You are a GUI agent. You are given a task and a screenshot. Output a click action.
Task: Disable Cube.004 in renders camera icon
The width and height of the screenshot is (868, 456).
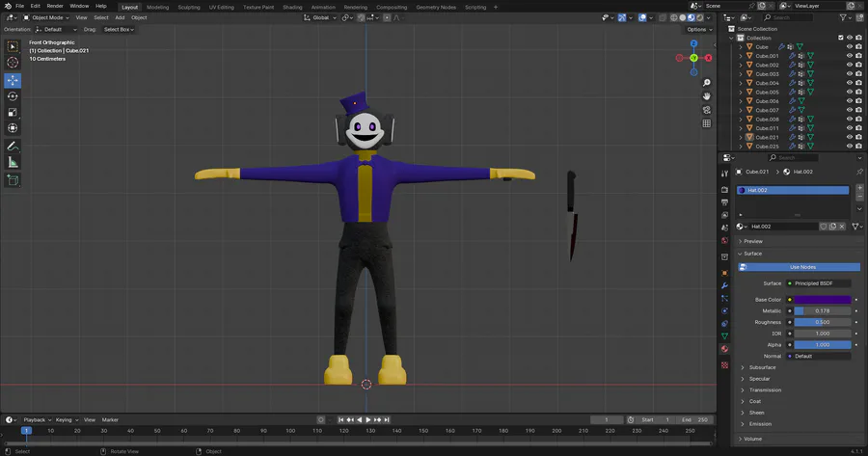858,83
